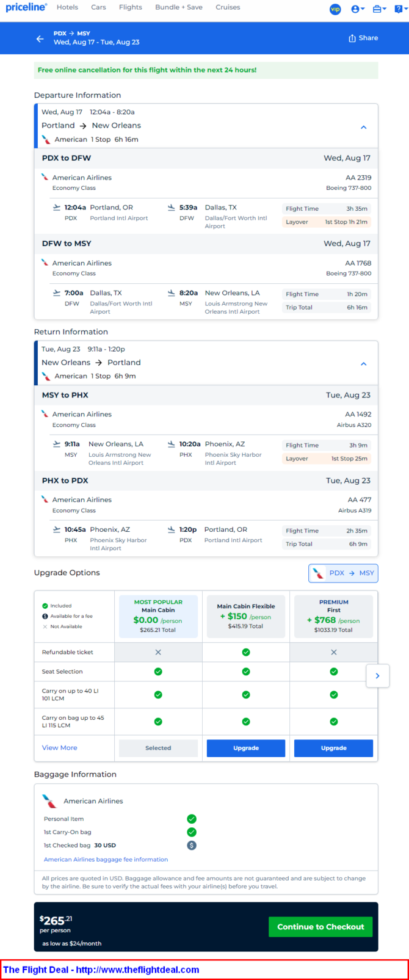Click landing icon beside 1:20p Portland
409x980 pixels.
172,529
